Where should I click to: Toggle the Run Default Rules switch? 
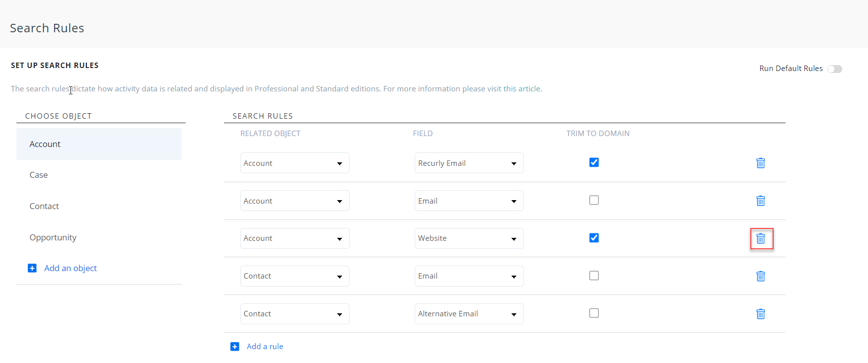[834, 69]
